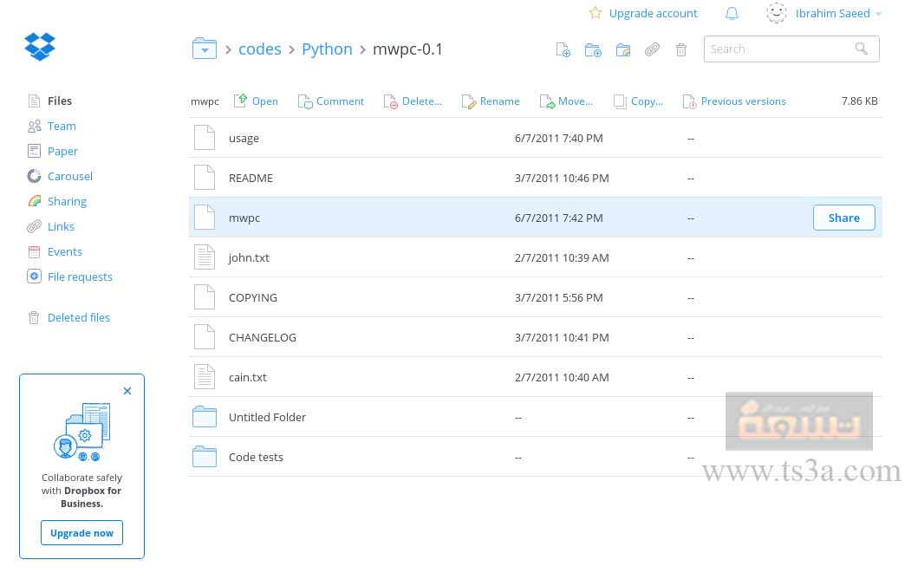Open the notifications bell
The height and width of the screenshot is (579, 924).
pyautogui.click(x=732, y=13)
